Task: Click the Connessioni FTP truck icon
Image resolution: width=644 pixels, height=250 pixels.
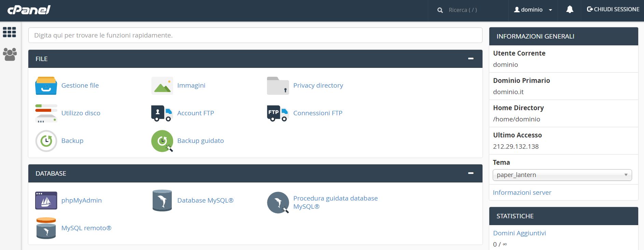Action: [278, 113]
